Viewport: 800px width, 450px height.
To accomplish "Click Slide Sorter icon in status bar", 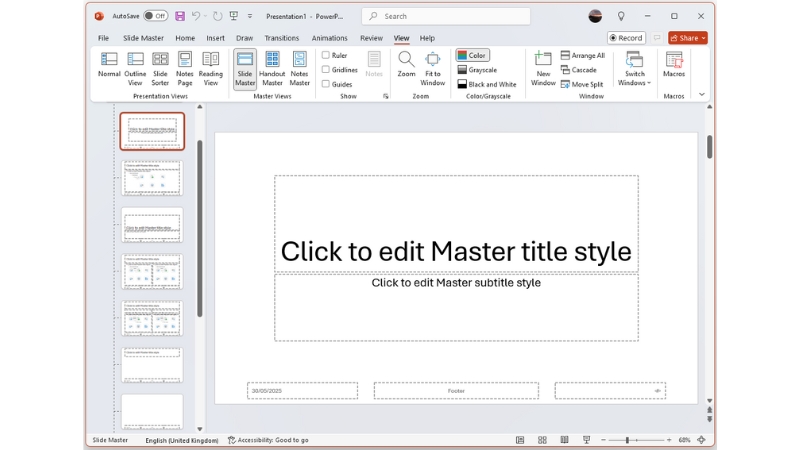I will coord(542,440).
